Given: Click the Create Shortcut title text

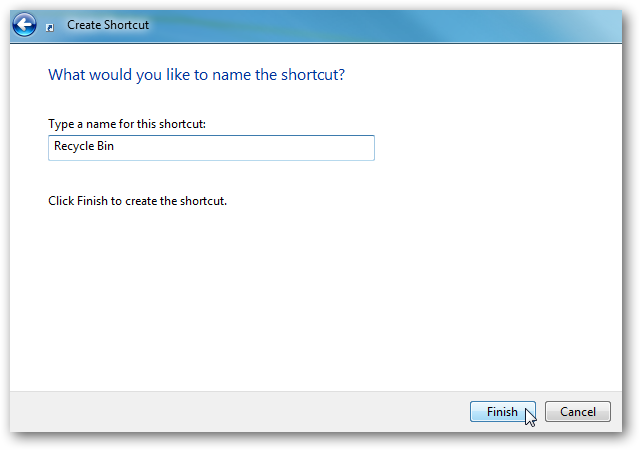Looking at the screenshot, I should pyautogui.click(x=108, y=25).
